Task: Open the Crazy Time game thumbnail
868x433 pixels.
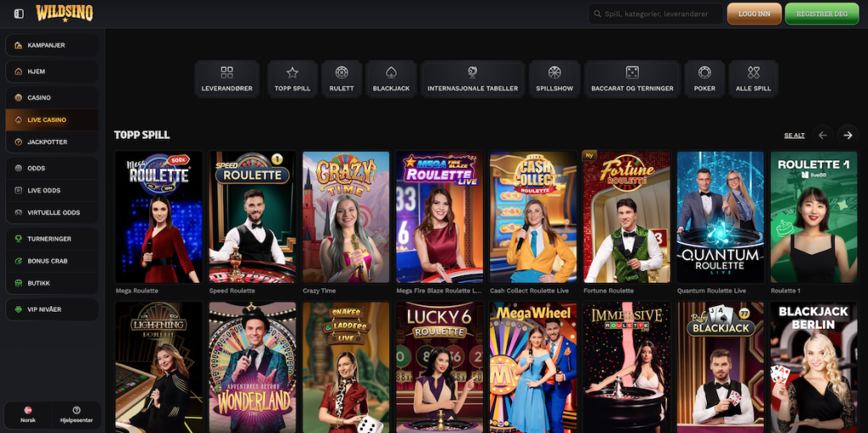Action: pos(346,217)
